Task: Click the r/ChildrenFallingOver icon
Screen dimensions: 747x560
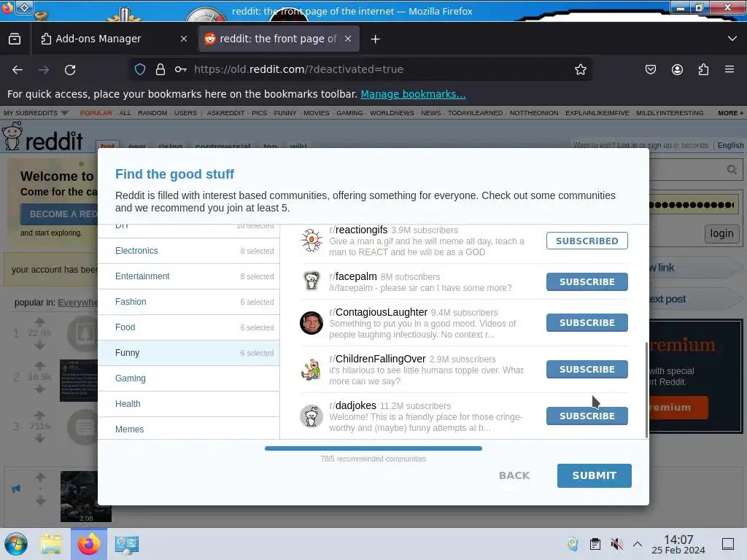Action: point(311,370)
